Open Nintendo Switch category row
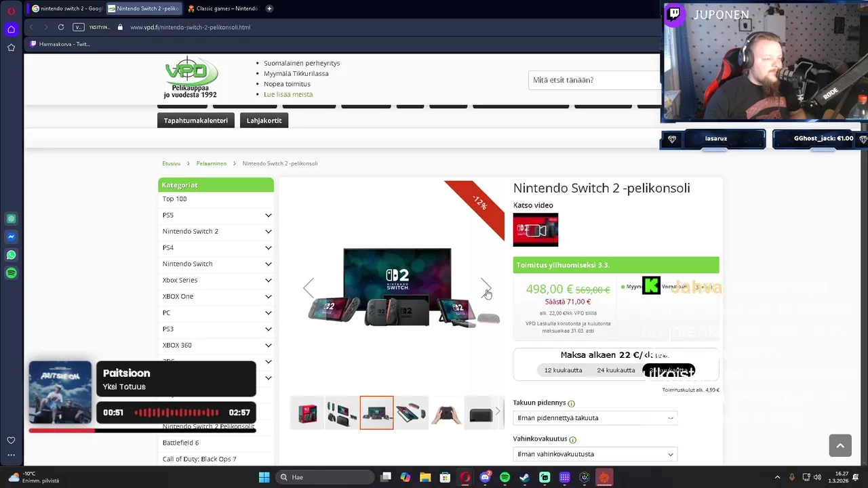This screenshot has width=868, height=488. pyautogui.click(x=216, y=264)
